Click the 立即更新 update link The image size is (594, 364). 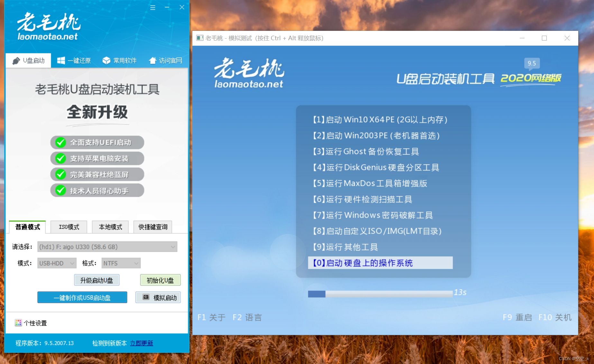142,343
